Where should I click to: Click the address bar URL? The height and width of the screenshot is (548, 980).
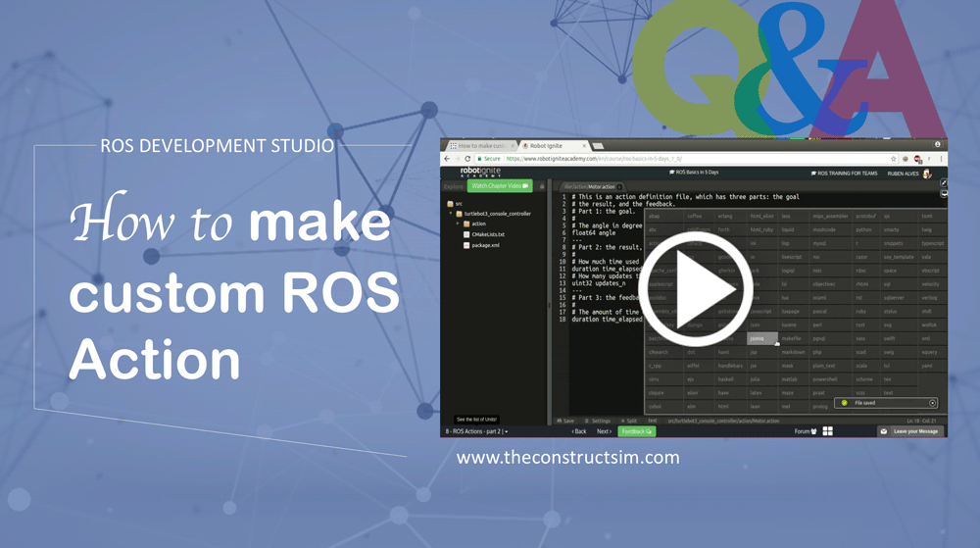tap(594, 159)
